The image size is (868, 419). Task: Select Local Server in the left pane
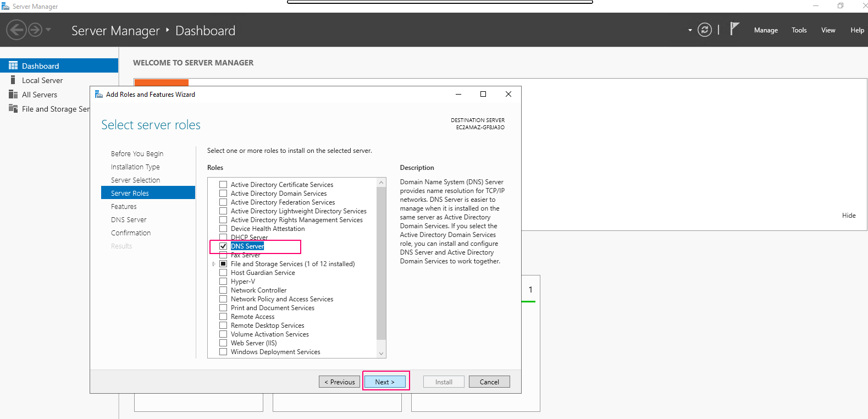point(42,80)
